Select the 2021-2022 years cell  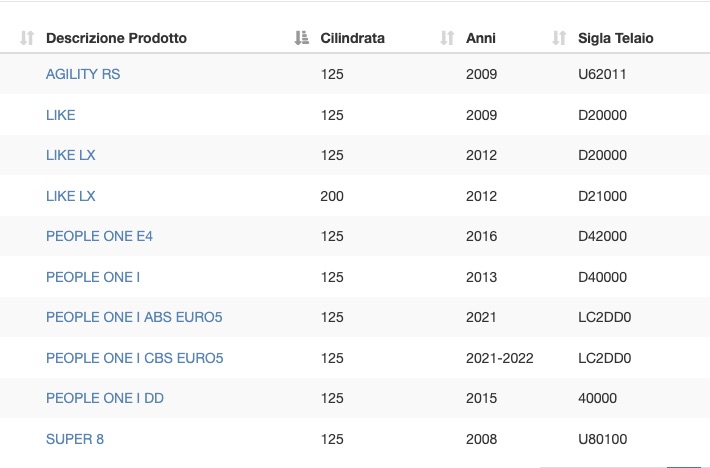[499, 358]
